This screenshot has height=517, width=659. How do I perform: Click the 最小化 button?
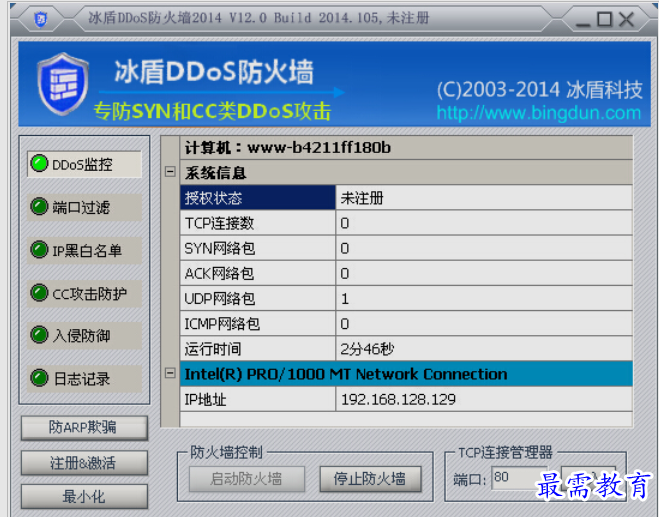click(x=84, y=497)
